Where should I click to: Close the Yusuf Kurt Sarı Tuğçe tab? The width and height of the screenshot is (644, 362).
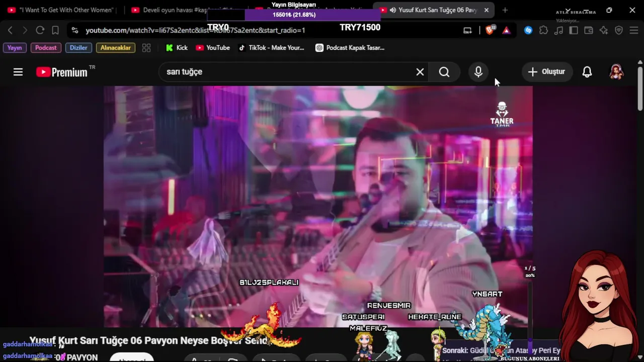[x=486, y=10]
